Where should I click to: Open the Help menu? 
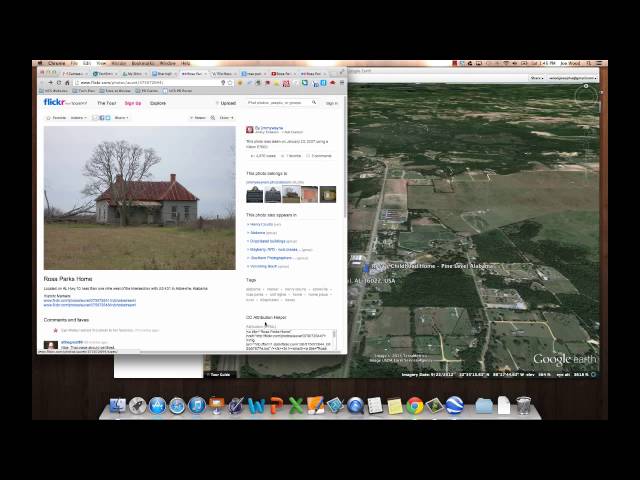tap(185, 63)
